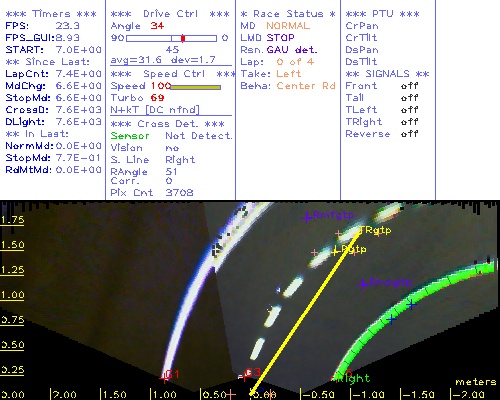
Task: Click the upper blue cross on the green lane line
Action: pos(412,304)
